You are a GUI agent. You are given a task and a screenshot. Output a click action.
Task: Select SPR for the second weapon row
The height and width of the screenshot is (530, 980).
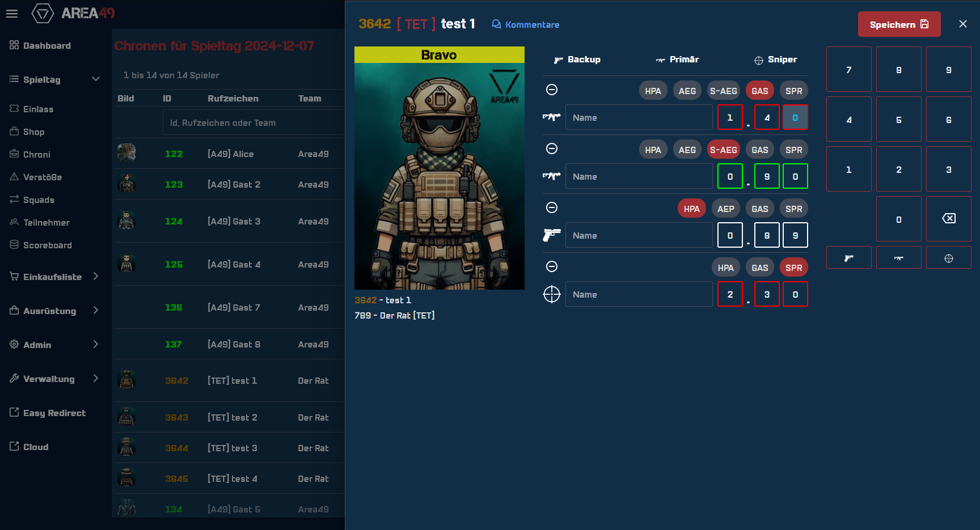[794, 150]
